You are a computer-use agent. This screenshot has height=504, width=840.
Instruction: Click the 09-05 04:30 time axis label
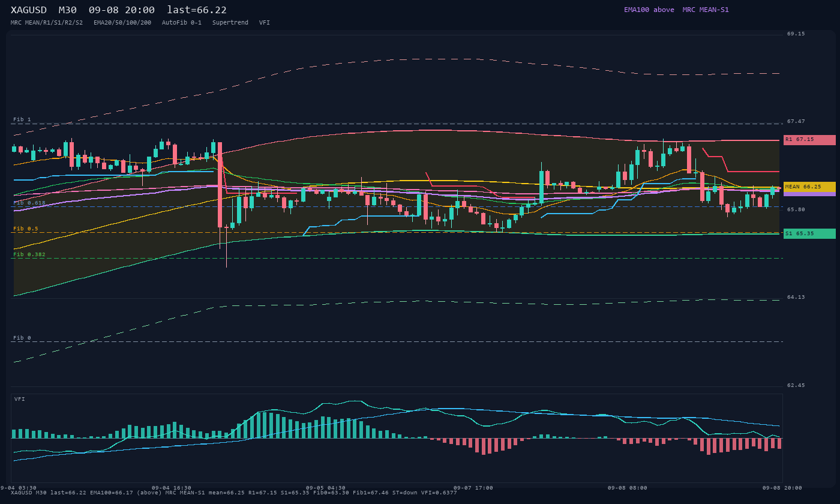pyautogui.click(x=326, y=488)
